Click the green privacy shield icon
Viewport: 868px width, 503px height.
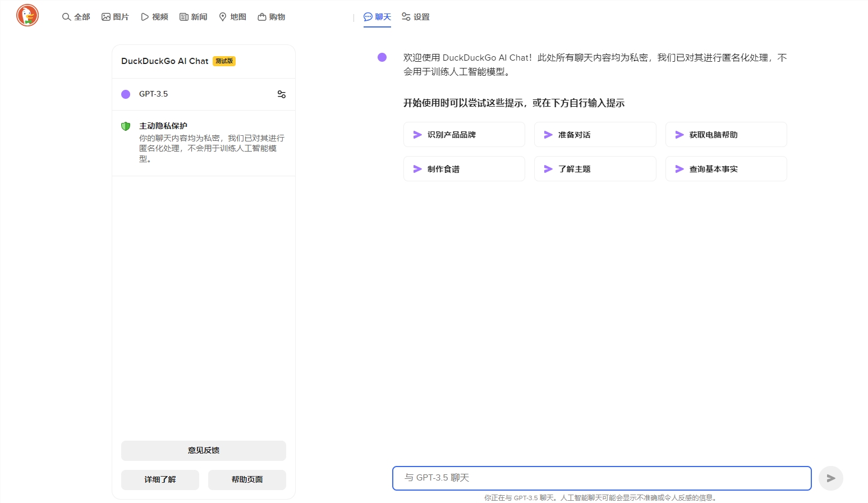click(x=126, y=126)
